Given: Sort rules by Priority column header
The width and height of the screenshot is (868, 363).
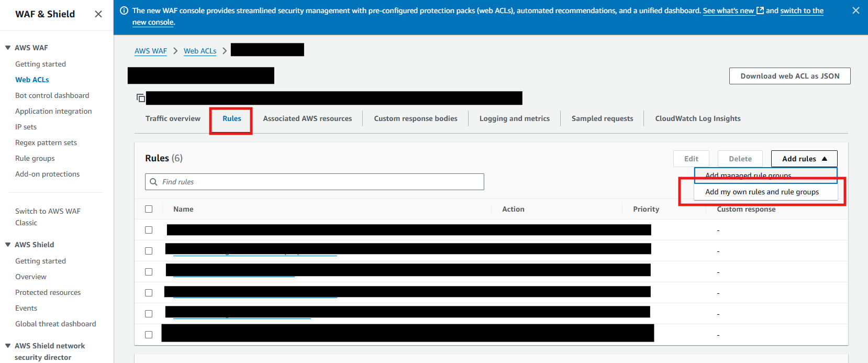Looking at the screenshot, I should (646, 209).
